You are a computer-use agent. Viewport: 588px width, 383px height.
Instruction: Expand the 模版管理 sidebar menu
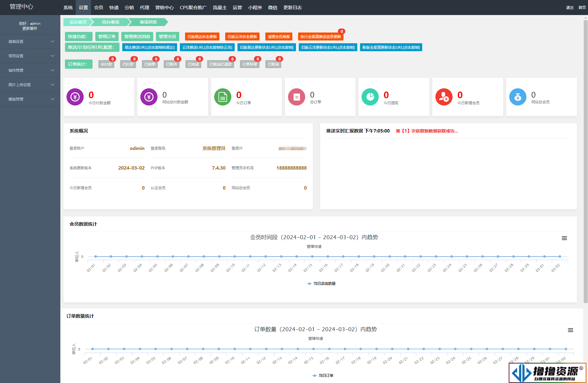tap(30, 99)
